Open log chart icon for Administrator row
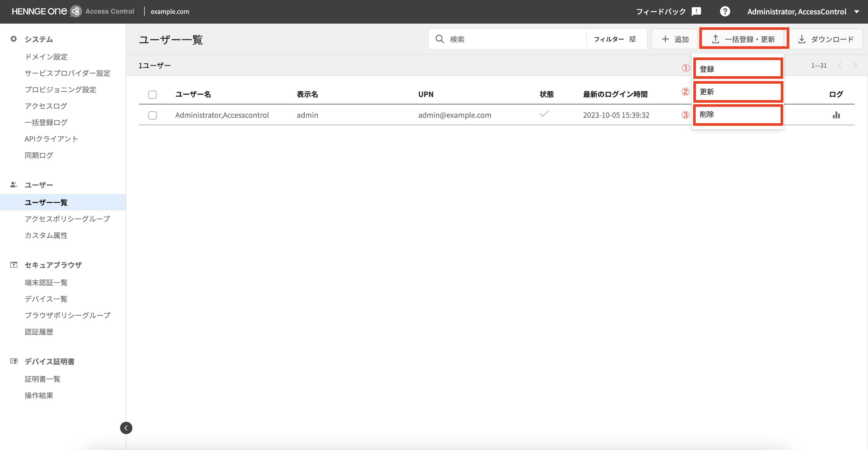Screen dimensions: 868x450 [x=836, y=115]
